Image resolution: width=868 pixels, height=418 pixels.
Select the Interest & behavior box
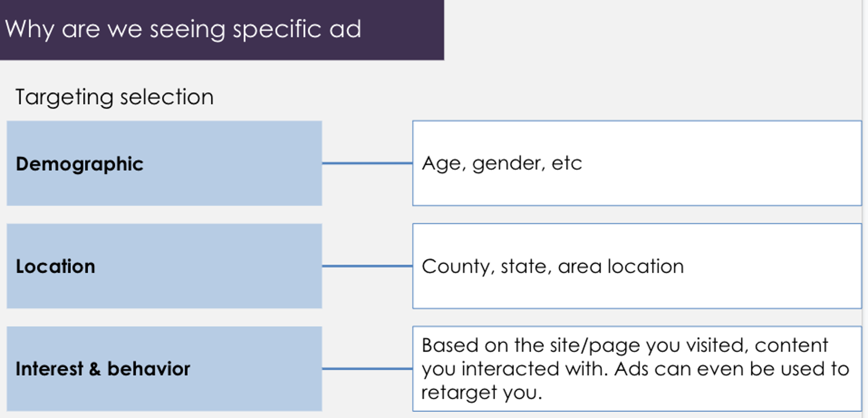pos(164,369)
